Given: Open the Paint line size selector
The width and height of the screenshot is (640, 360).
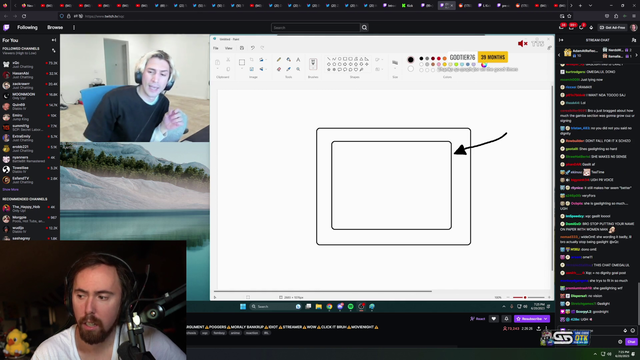Looking at the screenshot, I should click(x=395, y=63).
